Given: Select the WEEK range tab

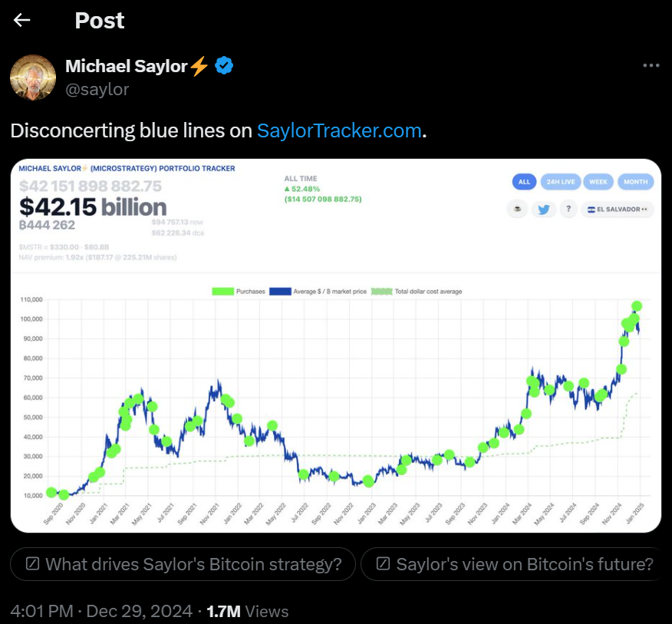Looking at the screenshot, I should coord(598,182).
